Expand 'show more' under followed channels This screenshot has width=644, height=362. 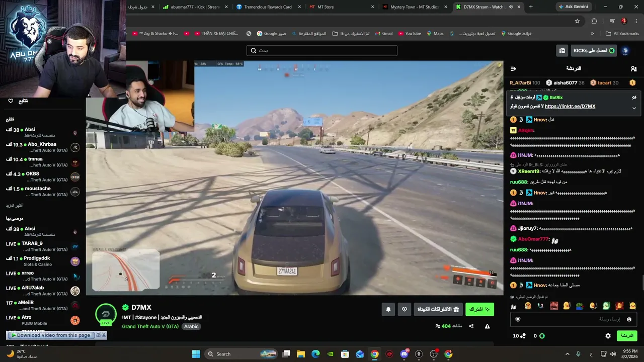[14, 206]
